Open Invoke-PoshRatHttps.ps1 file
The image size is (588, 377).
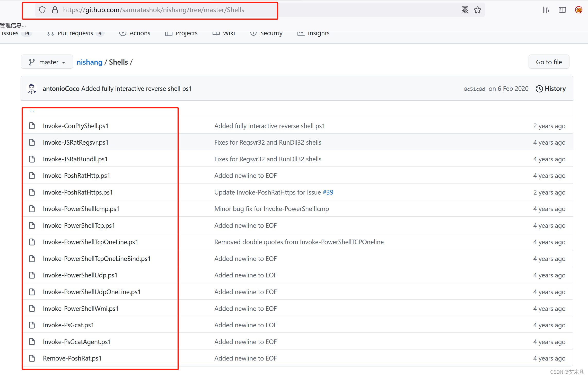click(x=78, y=192)
